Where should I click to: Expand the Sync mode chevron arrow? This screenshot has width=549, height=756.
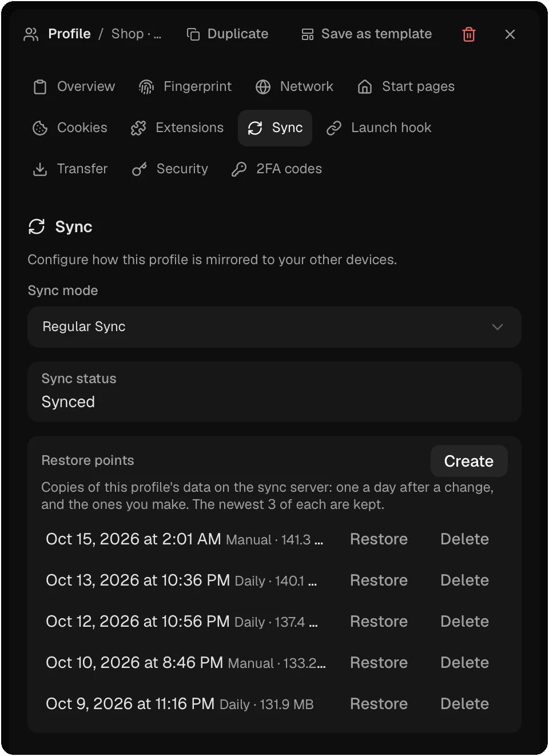coord(498,327)
